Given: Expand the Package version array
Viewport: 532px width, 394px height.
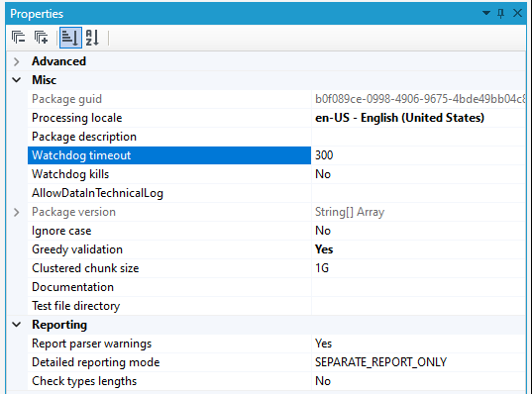Looking at the screenshot, I should (16, 212).
